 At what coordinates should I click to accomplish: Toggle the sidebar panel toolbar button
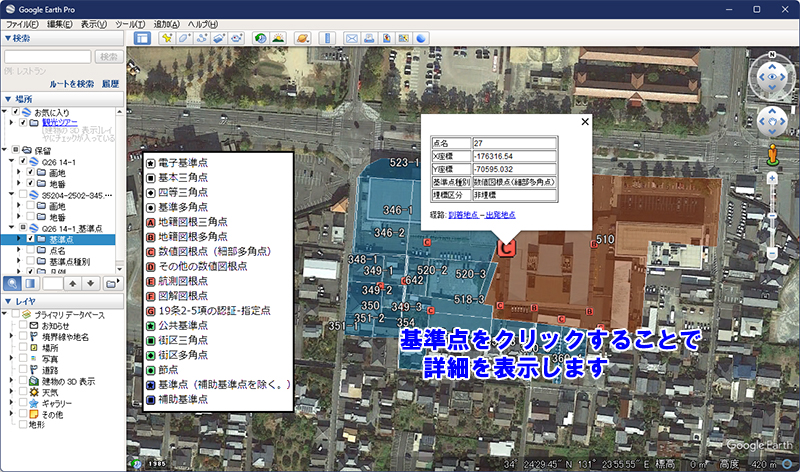tap(142, 38)
